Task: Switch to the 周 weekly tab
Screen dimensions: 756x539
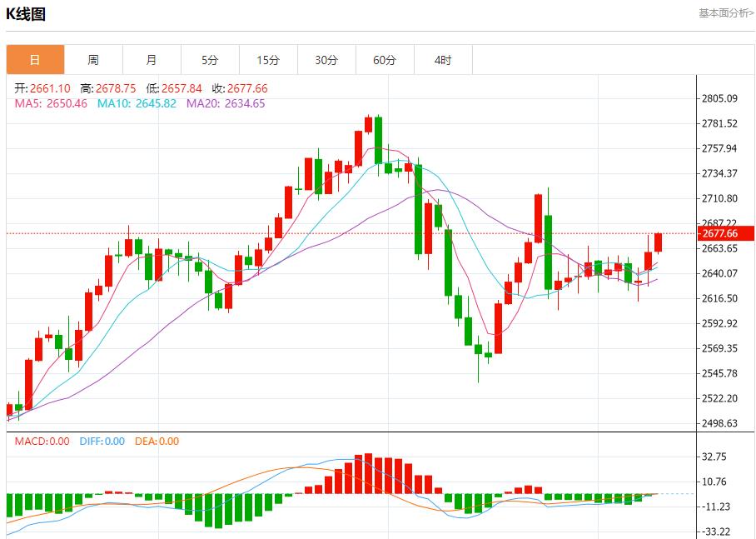Action: coord(93,60)
